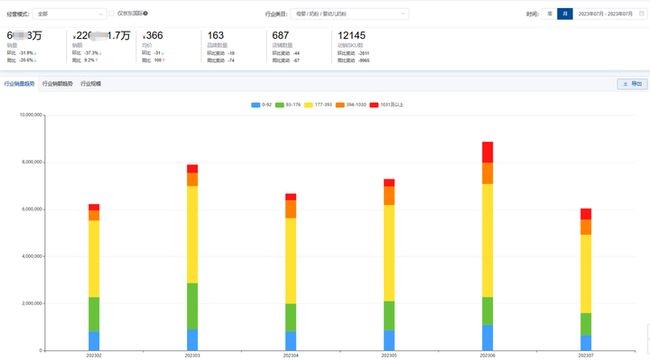The height and width of the screenshot is (361, 650).
Task: Click the 366 average price figure
Action: pos(153,36)
